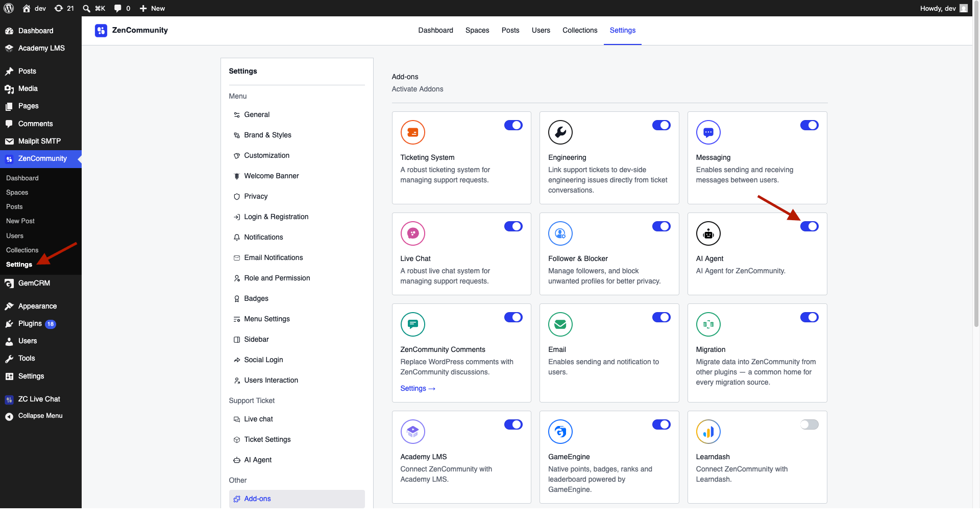Open Howdy, dev account menu
Screen dimensions: 980x520
click(944, 8)
